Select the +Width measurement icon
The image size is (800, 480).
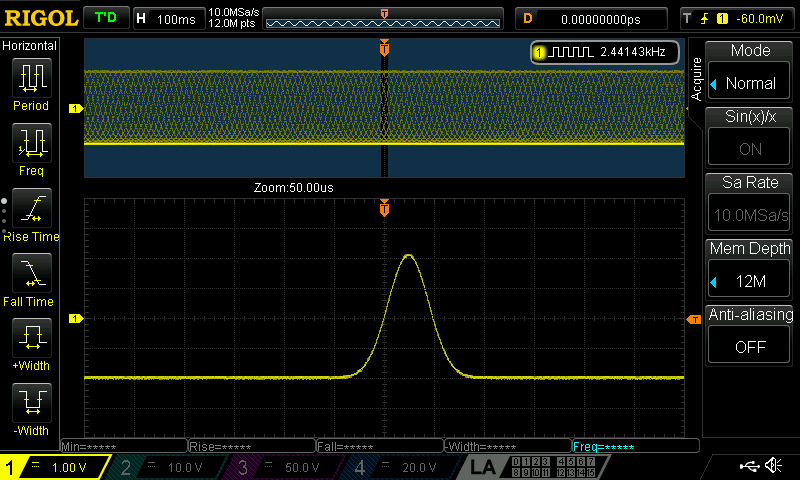[x=30, y=338]
